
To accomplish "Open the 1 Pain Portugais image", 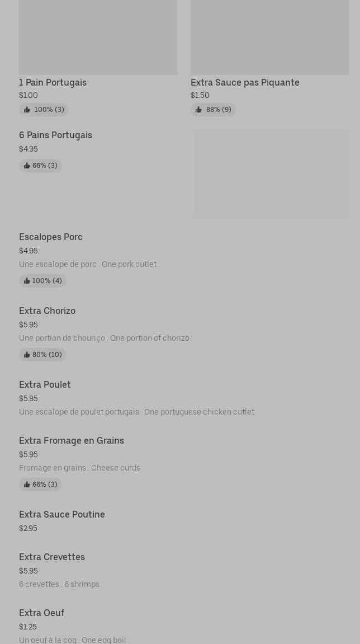I will (x=98, y=37).
